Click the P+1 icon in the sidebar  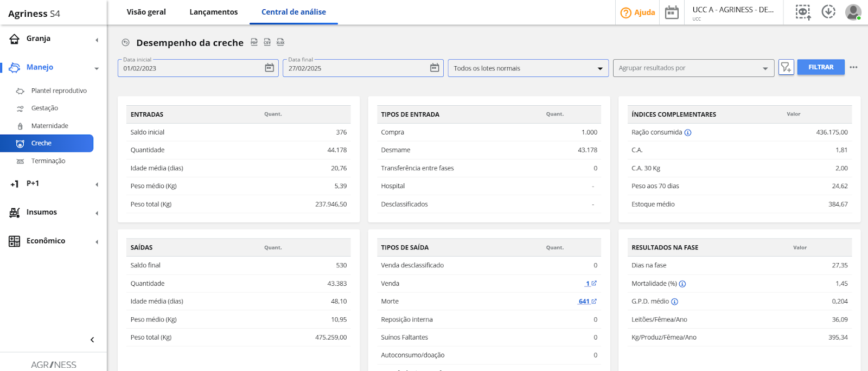click(x=15, y=184)
